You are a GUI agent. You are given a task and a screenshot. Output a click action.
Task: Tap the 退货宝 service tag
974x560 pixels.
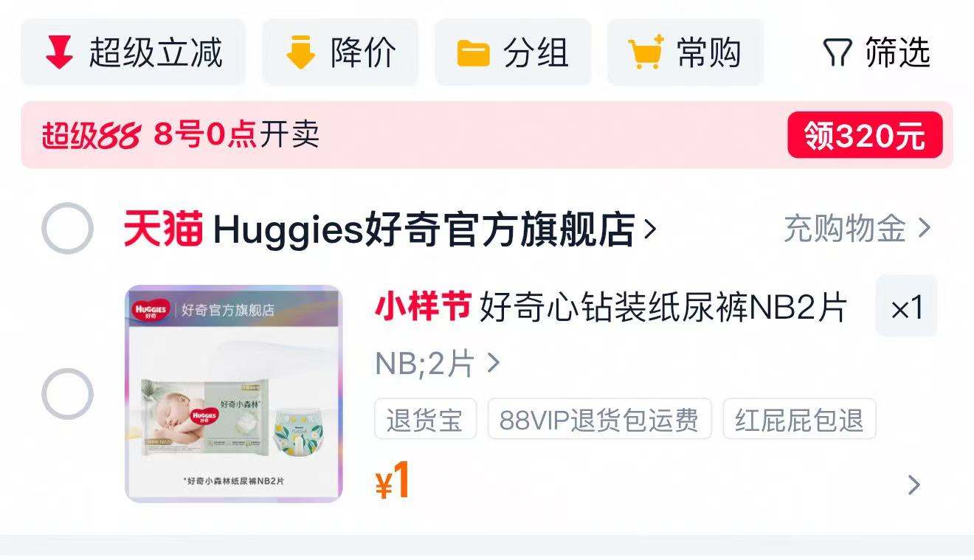[425, 419]
